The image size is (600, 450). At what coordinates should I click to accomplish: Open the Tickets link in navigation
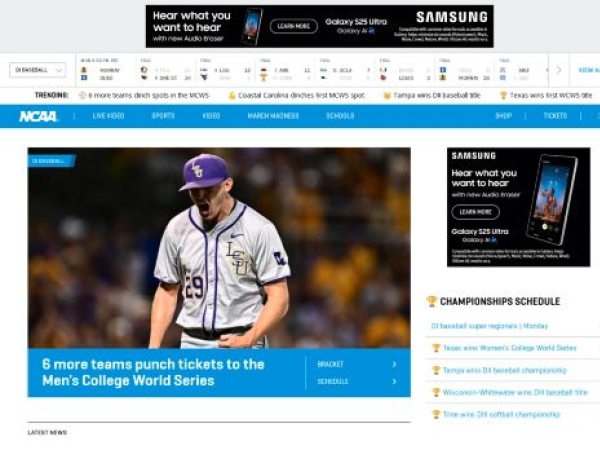click(555, 116)
